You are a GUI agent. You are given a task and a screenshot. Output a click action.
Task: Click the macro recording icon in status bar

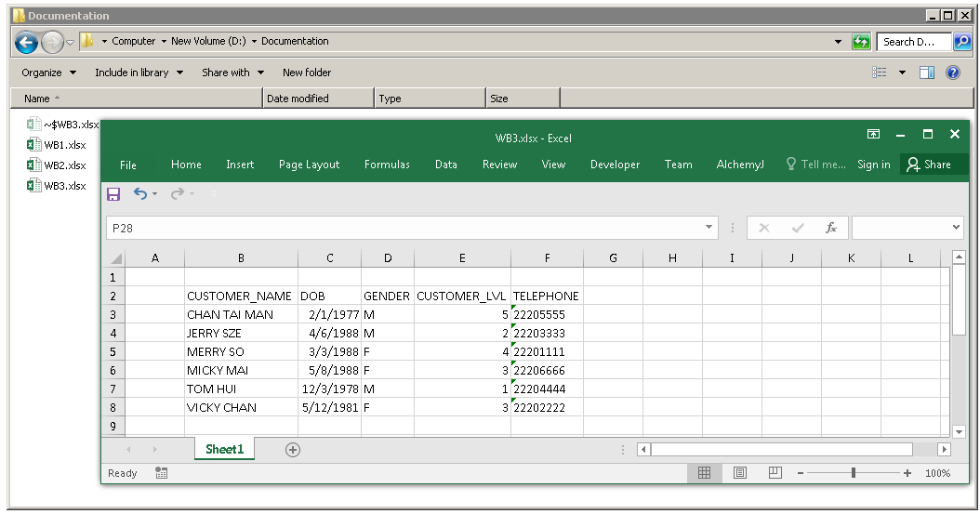[x=162, y=473]
